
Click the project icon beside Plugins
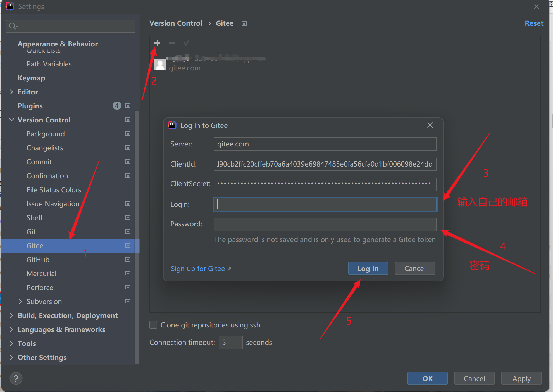coord(128,106)
